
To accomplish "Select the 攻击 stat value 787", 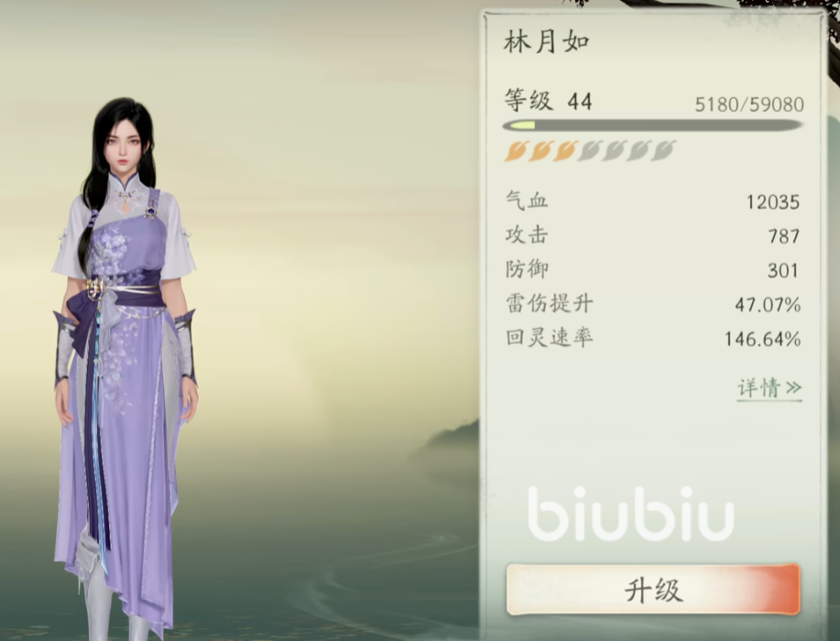I will (784, 236).
